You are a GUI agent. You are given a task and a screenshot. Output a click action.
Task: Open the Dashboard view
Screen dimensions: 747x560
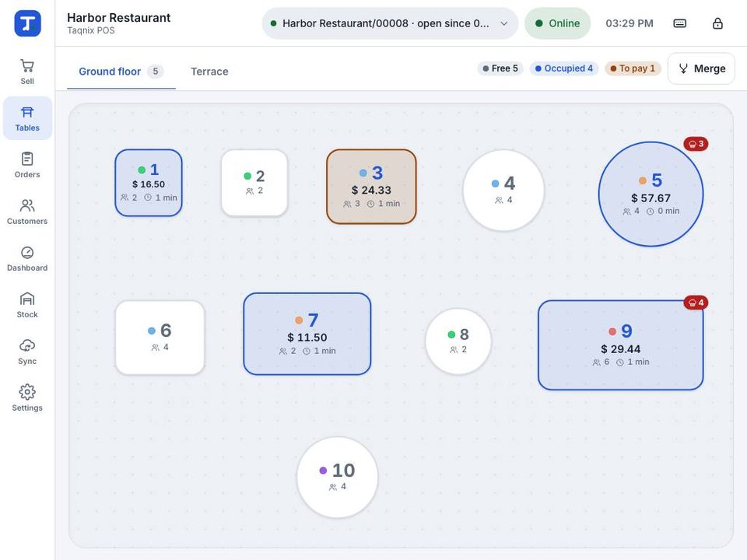(27, 258)
